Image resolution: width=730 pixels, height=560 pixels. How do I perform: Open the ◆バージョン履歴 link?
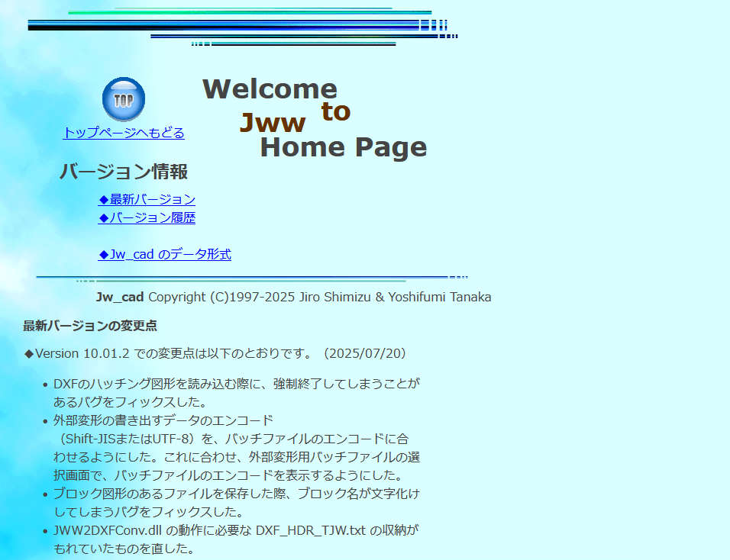tap(147, 217)
